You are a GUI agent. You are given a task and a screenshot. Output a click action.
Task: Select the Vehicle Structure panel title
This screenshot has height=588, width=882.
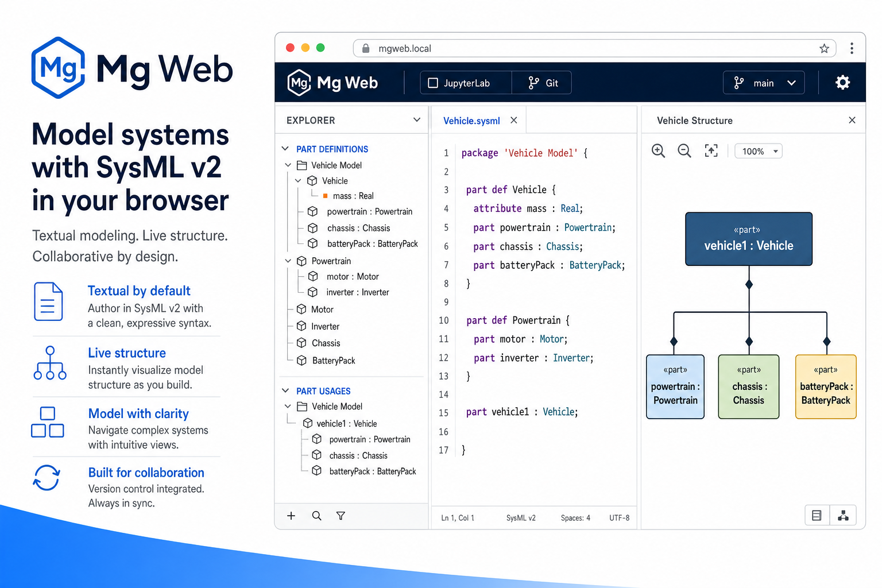click(x=695, y=121)
